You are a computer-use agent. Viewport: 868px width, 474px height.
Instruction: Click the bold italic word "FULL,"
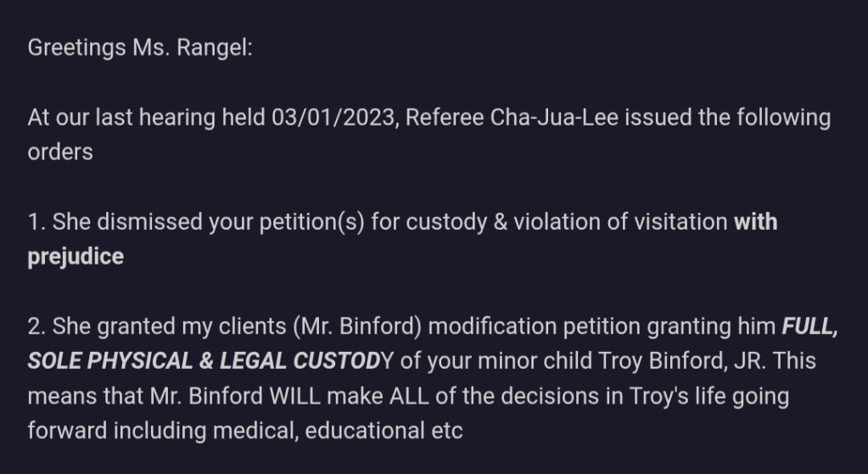pyautogui.click(x=809, y=326)
